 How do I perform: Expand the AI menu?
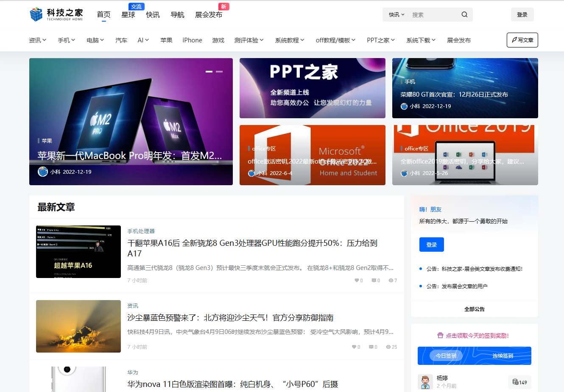click(x=143, y=40)
